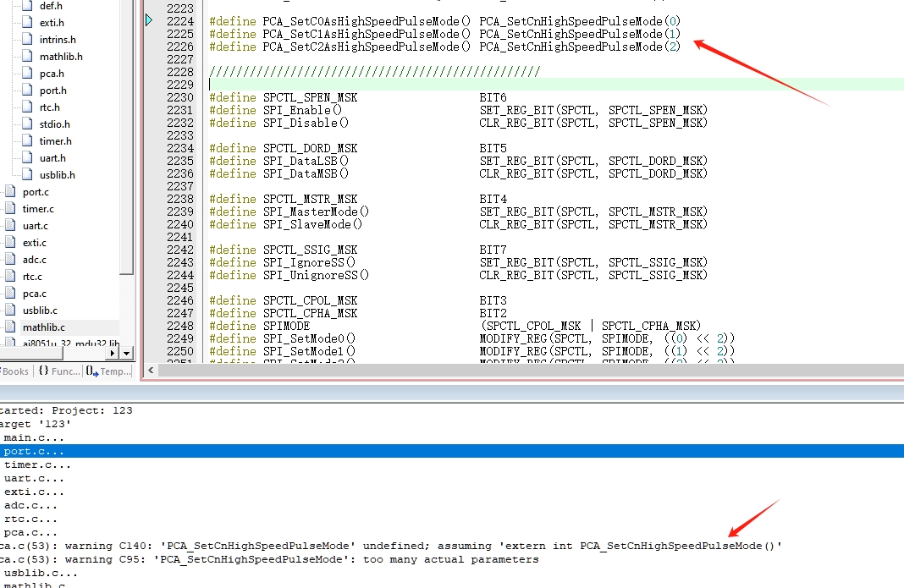Click the document icon beside timer.c
904x588 pixels.
pyautogui.click(x=10, y=209)
